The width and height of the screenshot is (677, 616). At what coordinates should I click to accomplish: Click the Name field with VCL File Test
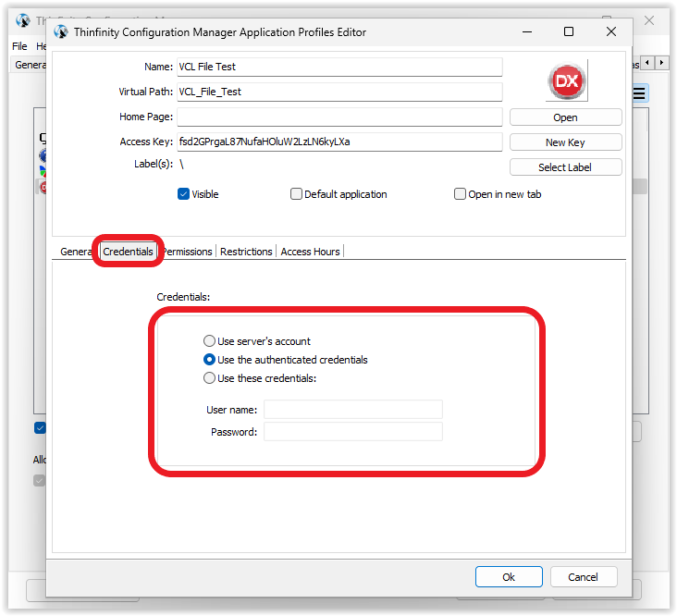point(339,67)
